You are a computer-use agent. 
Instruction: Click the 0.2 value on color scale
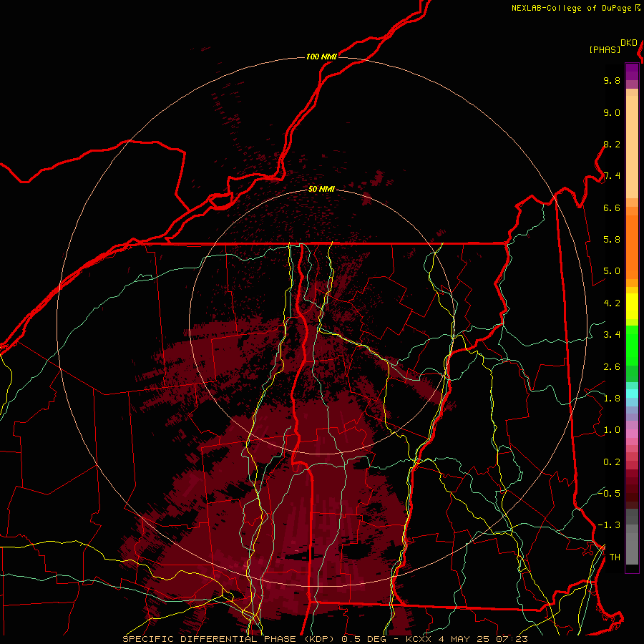[612, 462]
